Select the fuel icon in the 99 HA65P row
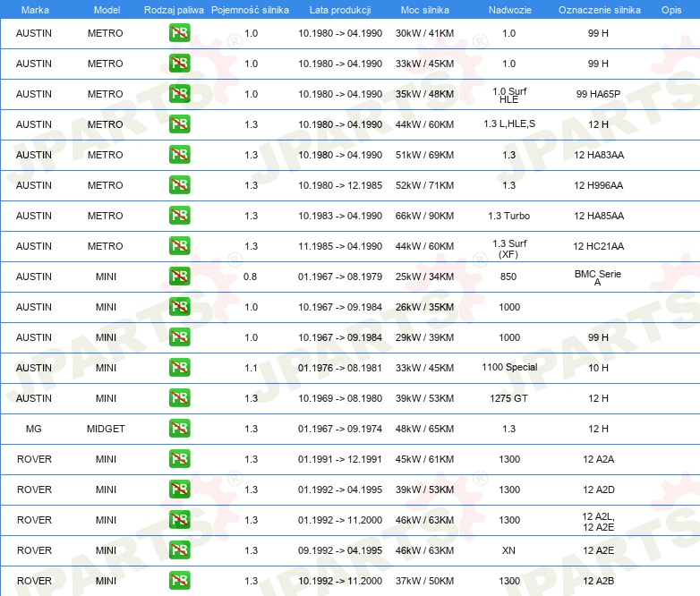700x596 pixels. click(179, 94)
